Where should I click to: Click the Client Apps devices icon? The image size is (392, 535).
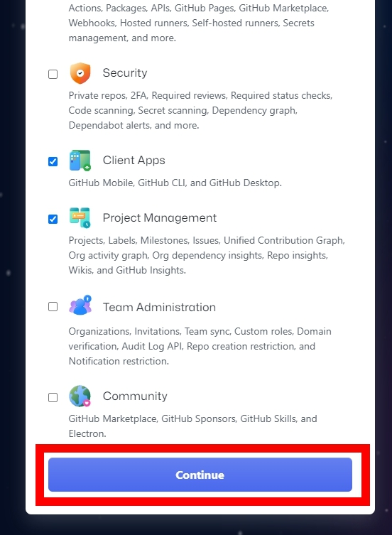(80, 161)
